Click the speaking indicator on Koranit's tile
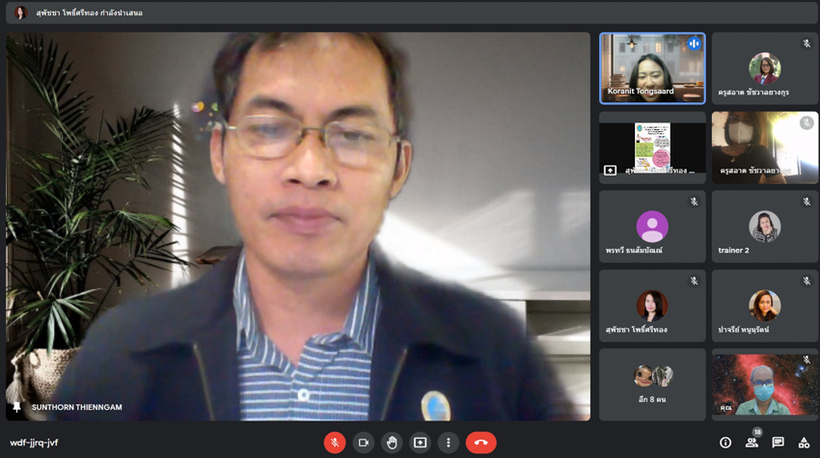820x458 pixels. click(694, 44)
